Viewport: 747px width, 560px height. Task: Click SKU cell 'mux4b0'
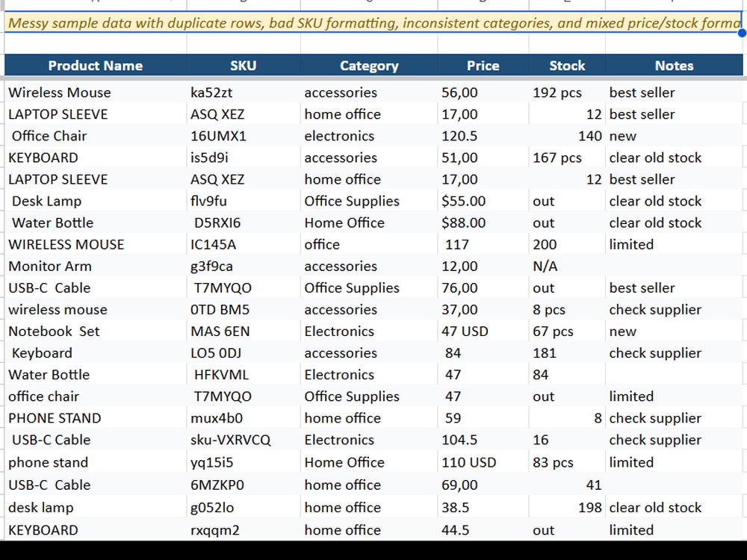(x=244, y=418)
